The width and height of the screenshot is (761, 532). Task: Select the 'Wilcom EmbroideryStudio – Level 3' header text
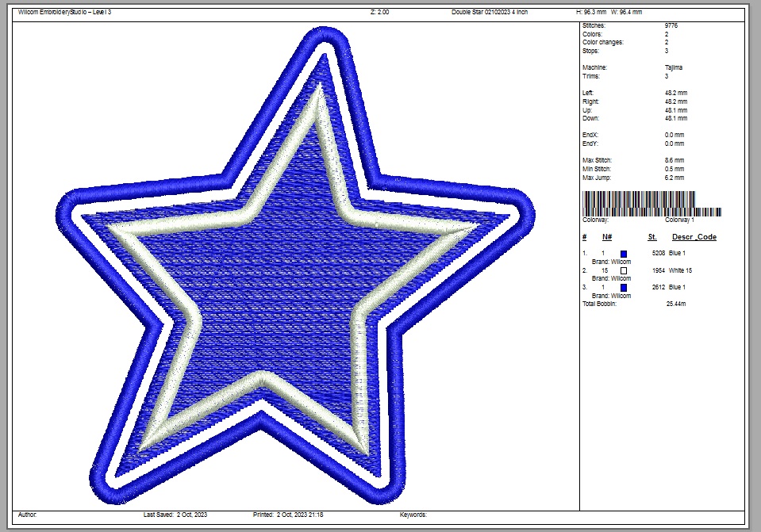[x=64, y=12]
